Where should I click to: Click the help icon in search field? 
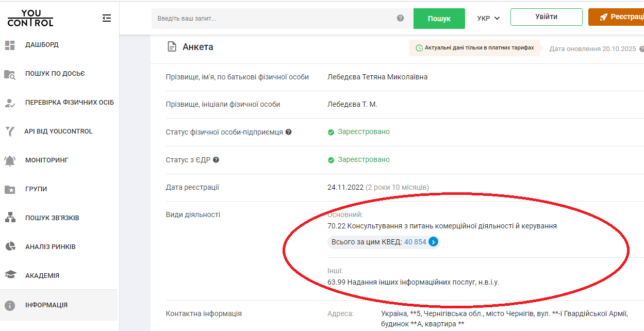400,18
